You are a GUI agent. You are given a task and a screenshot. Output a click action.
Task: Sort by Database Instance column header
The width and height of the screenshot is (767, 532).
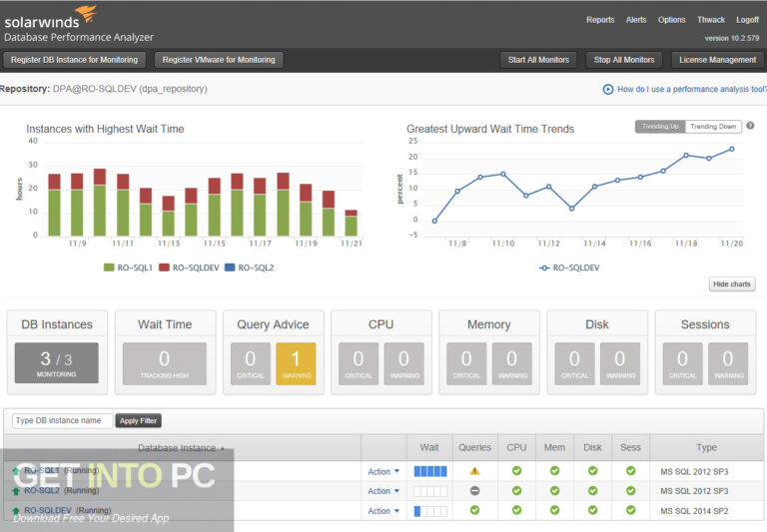(181, 448)
